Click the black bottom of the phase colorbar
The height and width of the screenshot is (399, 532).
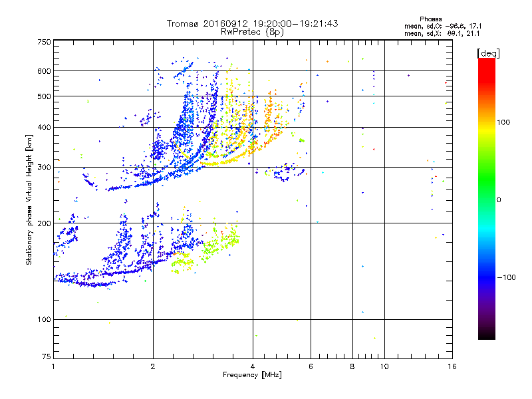pyautogui.click(x=487, y=334)
